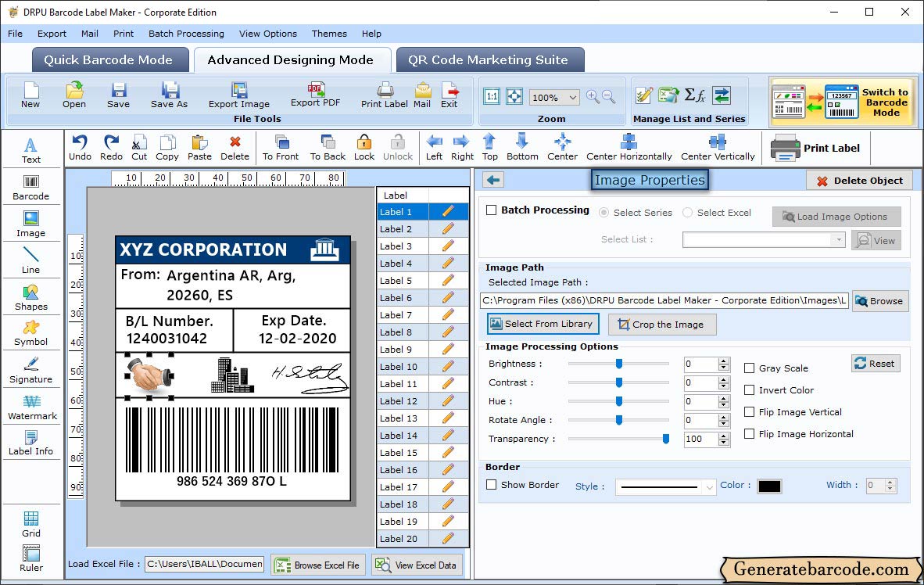Toggle Flip Image Horizontal
Image resolution: width=924 pixels, height=585 pixels.
[x=750, y=433]
